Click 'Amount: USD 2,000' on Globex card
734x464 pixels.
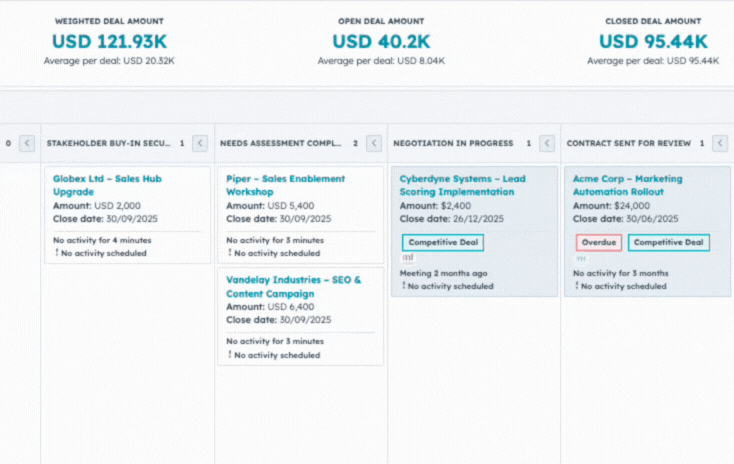[96, 206]
